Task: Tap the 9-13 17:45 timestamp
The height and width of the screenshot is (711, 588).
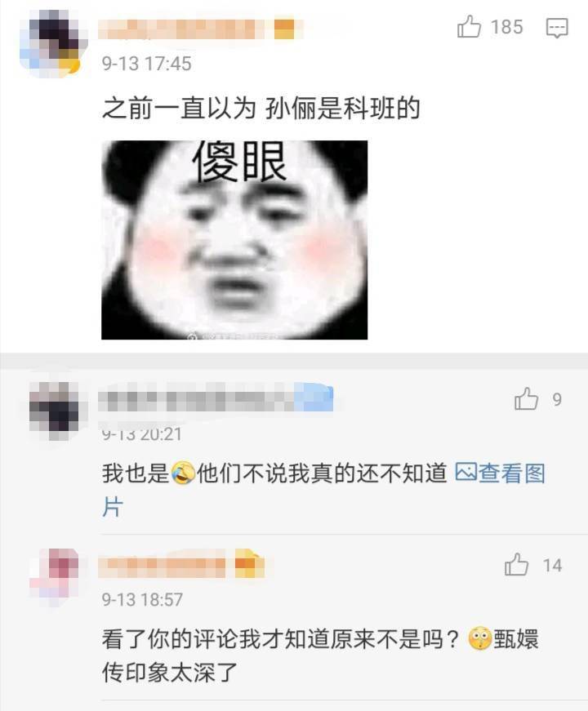Action: coord(146,64)
